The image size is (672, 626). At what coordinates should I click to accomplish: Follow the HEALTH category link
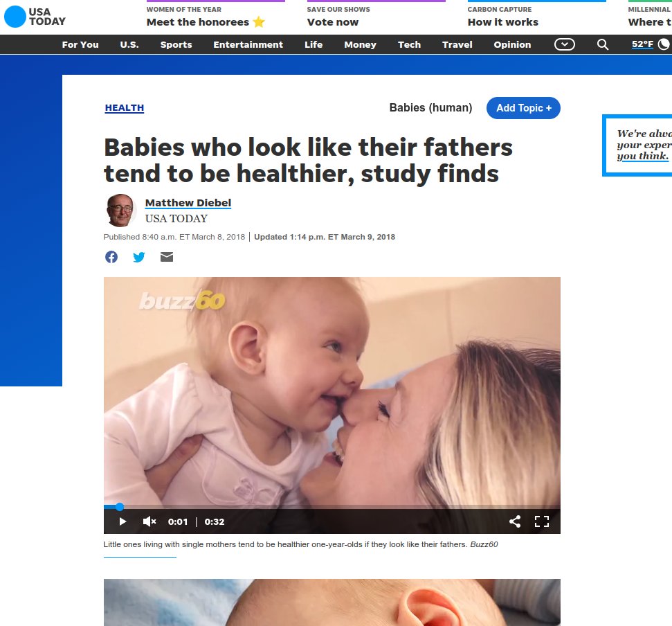[125, 108]
